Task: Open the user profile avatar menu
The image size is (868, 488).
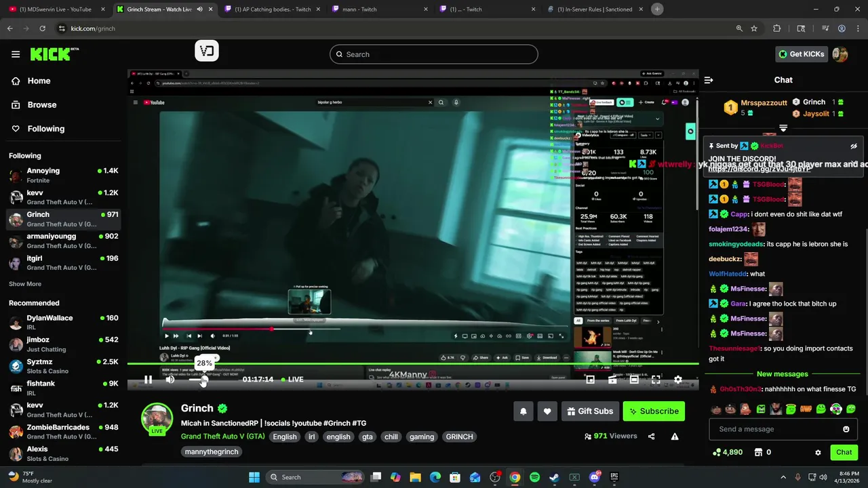Action: [840, 54]
